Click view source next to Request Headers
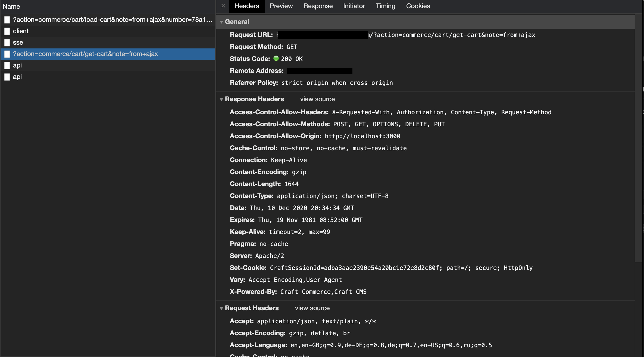The image size is (644, 357). (x=312, y=308)
